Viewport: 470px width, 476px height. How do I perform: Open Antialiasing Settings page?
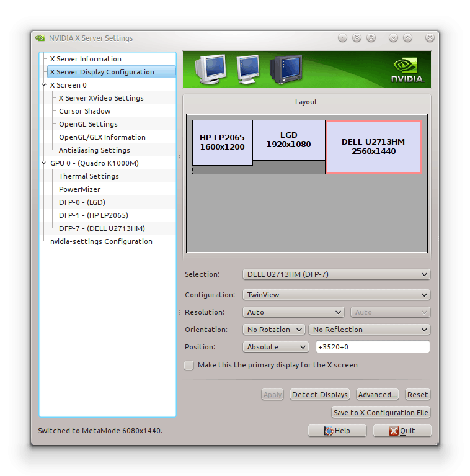[94, 150]
